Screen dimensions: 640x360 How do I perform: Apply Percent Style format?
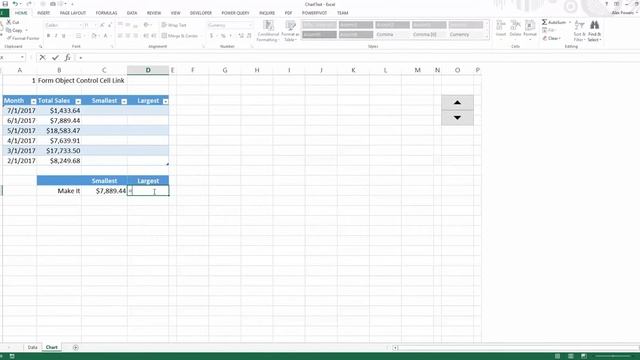point(223,36)
